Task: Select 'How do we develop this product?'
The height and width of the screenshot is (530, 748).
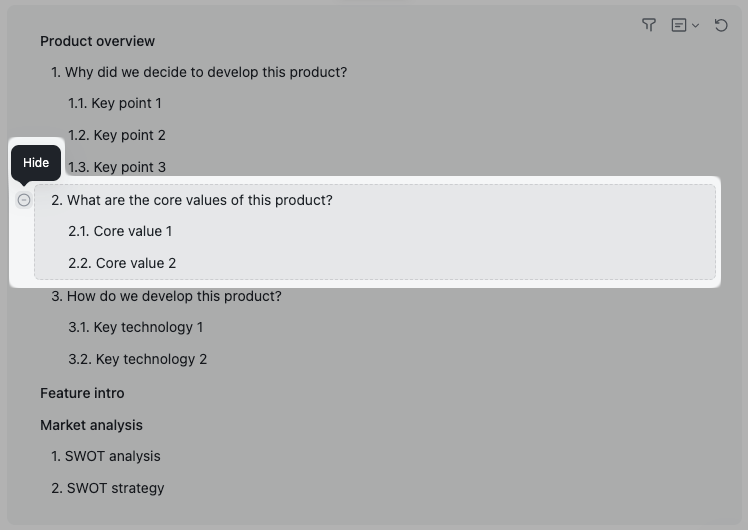Action: tap(166, 296)
